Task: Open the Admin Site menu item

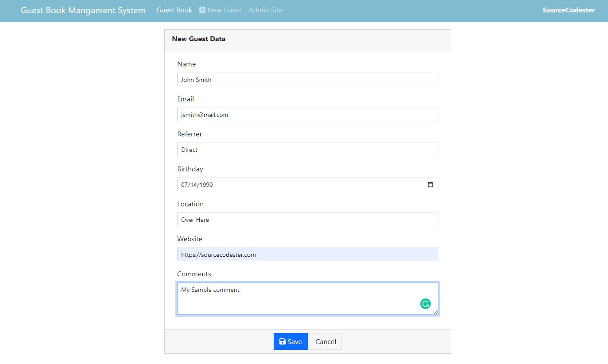Action: [x=265, y=9]
